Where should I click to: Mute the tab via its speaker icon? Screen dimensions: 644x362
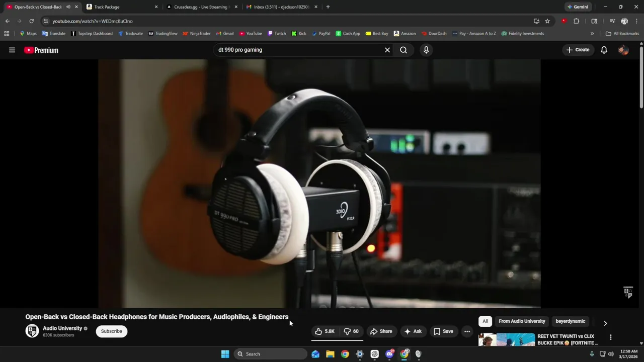68,7
